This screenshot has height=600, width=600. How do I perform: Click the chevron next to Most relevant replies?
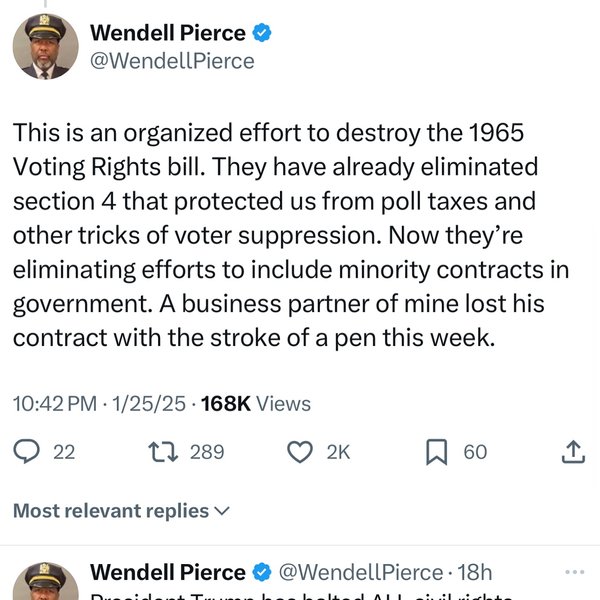pyautogui.click(x=222, y=511)
